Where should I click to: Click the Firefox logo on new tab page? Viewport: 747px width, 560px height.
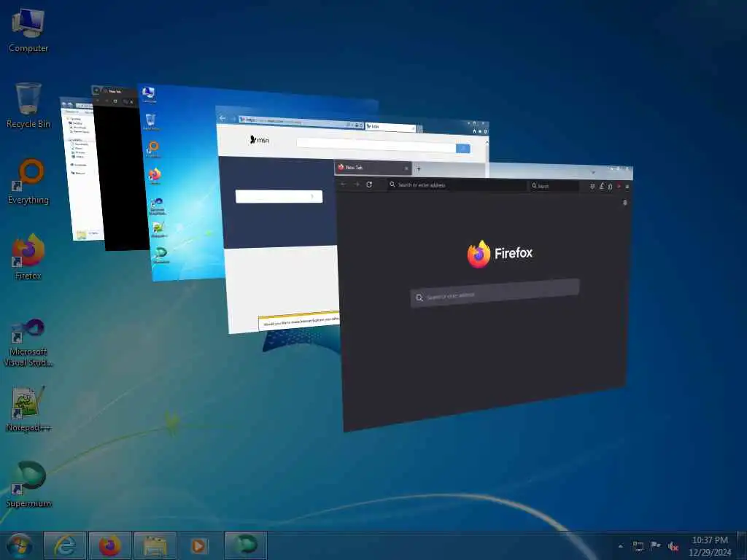coord(500,254)
